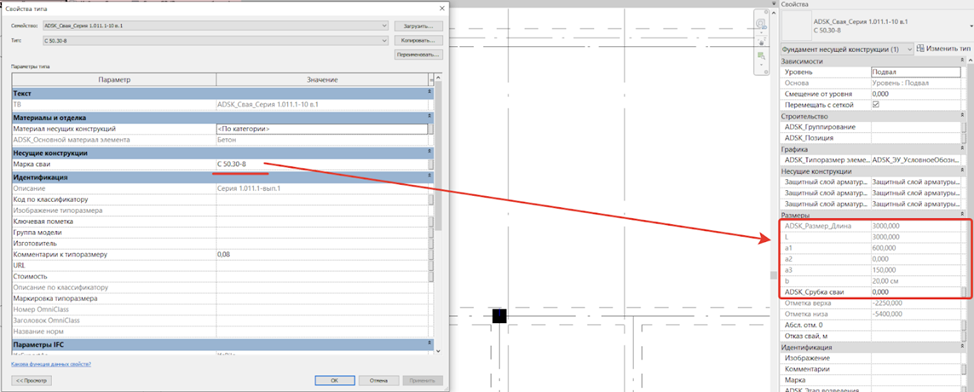Open Фундамент несущей конструкции filter dropdown
This screenshot has height=392, width=974.
point(847,48)
